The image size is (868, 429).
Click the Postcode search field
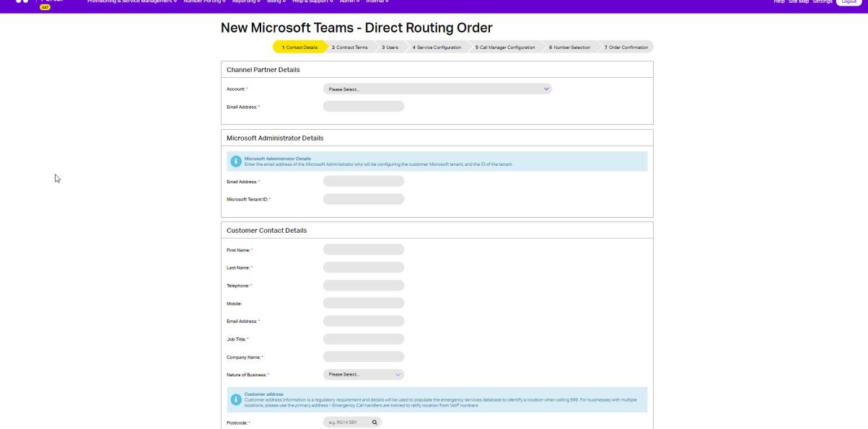click(352, 423)
